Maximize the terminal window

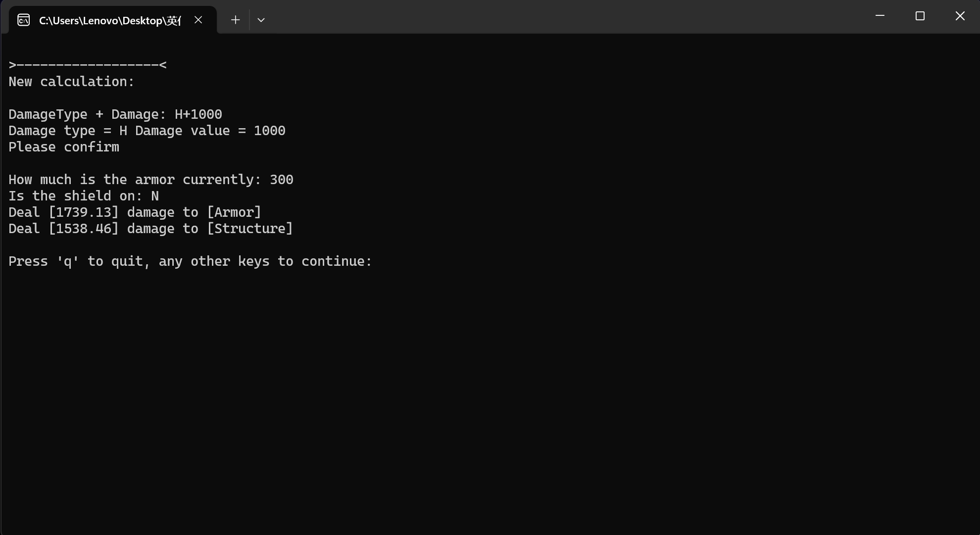pyautogui.click(x=920, y=16)
